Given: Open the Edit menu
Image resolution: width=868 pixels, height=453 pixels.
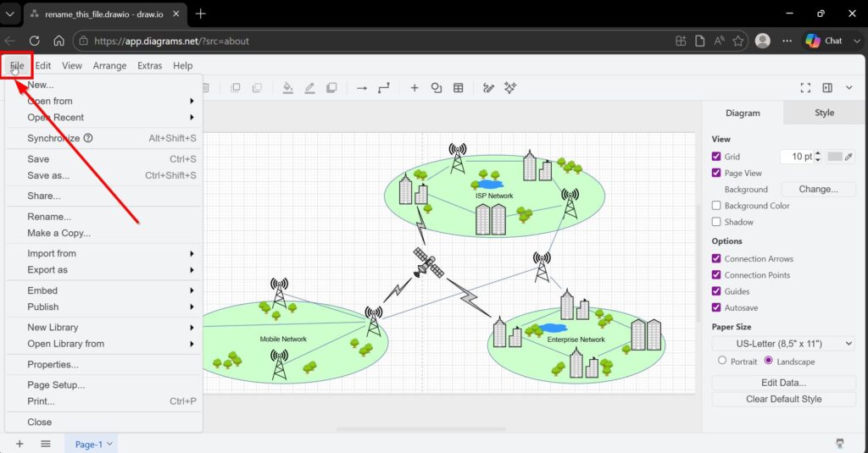Looking at the screenshot, I should pos(42,65).
